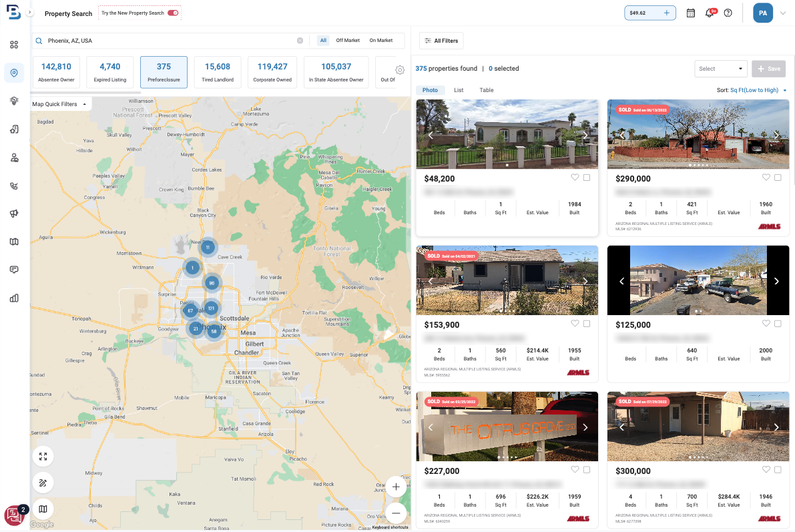
Task: Expand the profile account chevron
Action: (783, 13)
